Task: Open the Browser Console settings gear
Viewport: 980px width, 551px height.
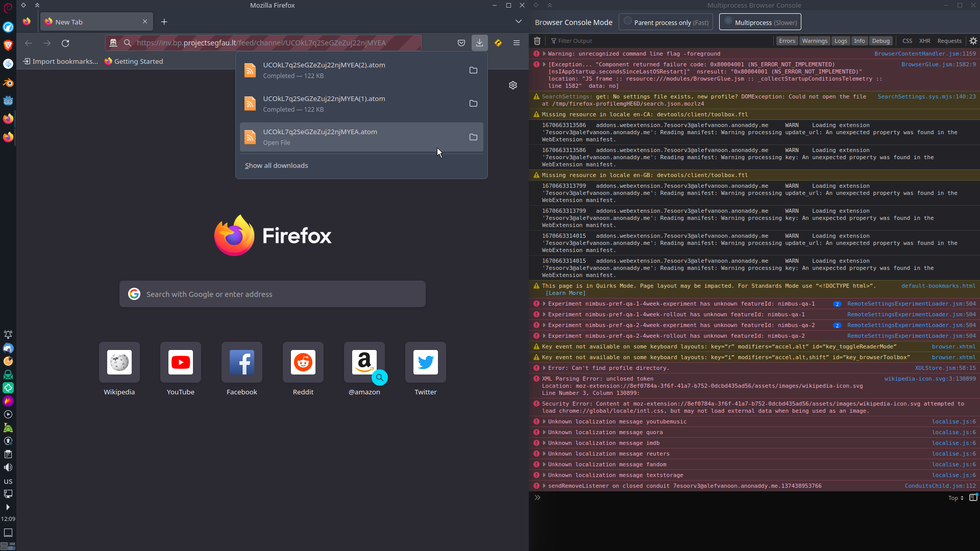Action: pos(973,41)
